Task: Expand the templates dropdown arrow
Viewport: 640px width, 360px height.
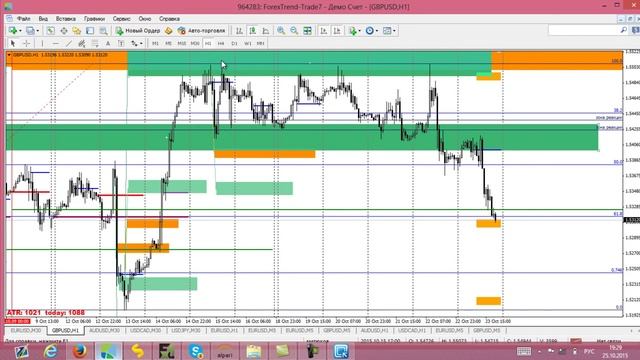Action: click(394, 31)
